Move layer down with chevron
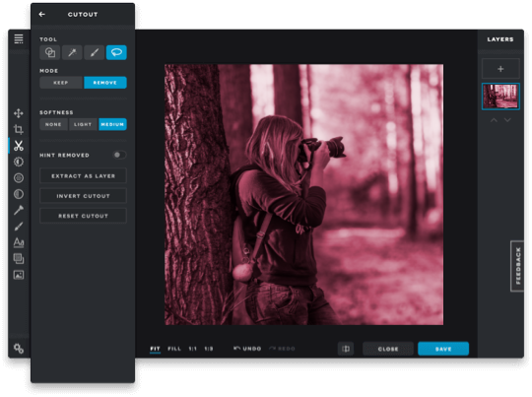The height and width of the screenshot is (397, 532). tap(507, 120)
